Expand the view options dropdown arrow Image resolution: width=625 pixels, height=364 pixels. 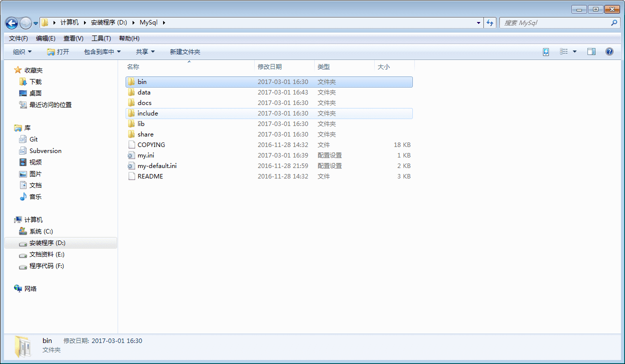[x=574, y=51]
